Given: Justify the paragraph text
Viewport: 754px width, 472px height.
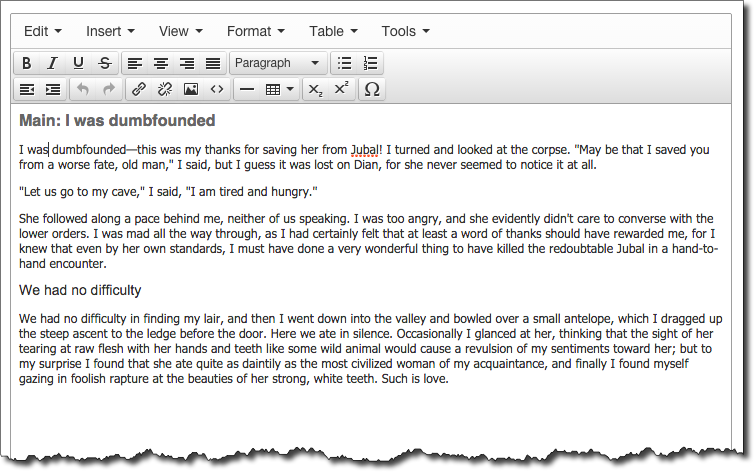Looking at the screenshot, I should pos(212,63).
